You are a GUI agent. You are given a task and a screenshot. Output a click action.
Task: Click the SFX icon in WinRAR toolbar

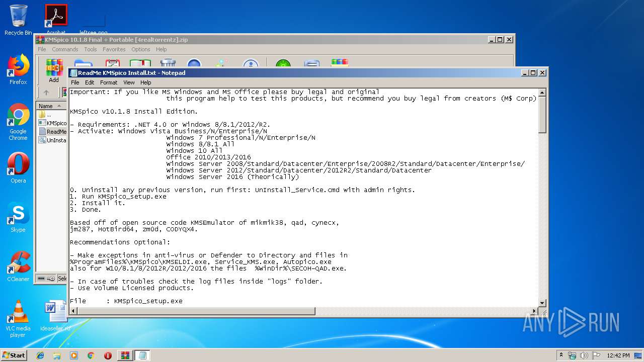click(340, 63)
